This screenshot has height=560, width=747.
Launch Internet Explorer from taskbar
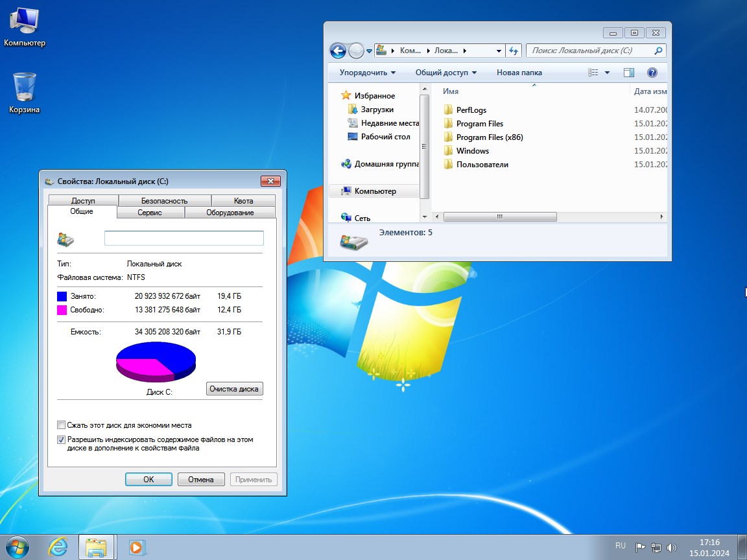(x=58, y=547)
